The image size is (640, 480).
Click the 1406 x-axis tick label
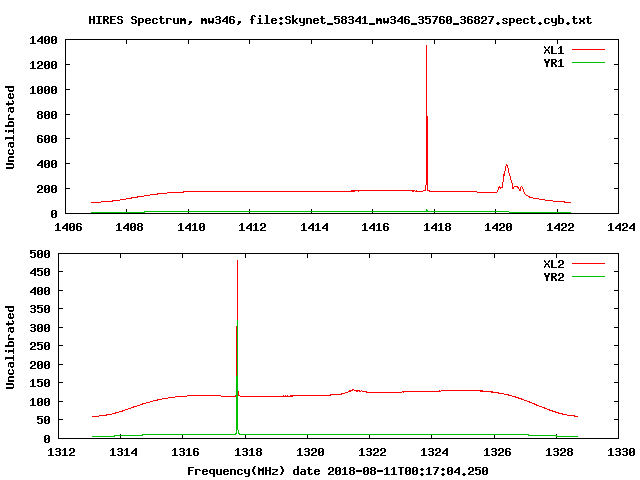point(68,227)
